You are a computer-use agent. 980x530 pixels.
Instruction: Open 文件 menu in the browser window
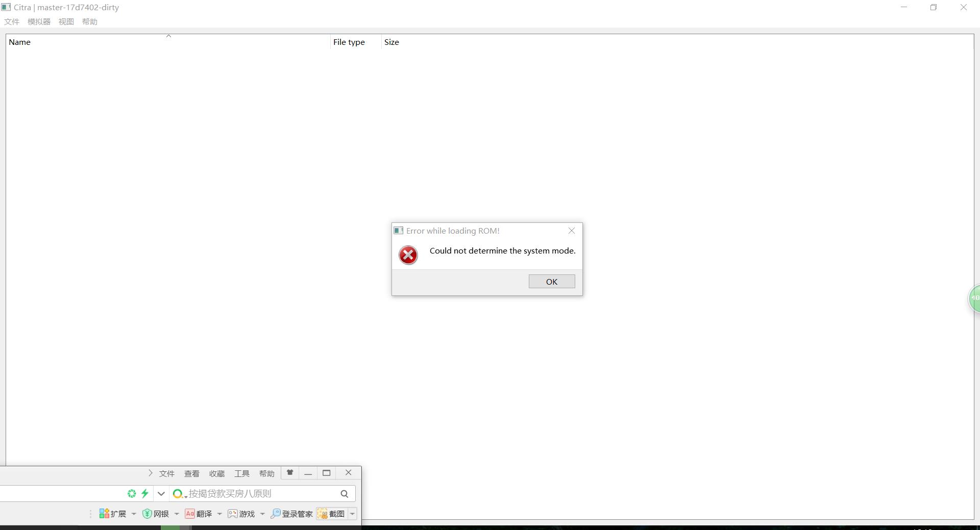pos(167,473)
